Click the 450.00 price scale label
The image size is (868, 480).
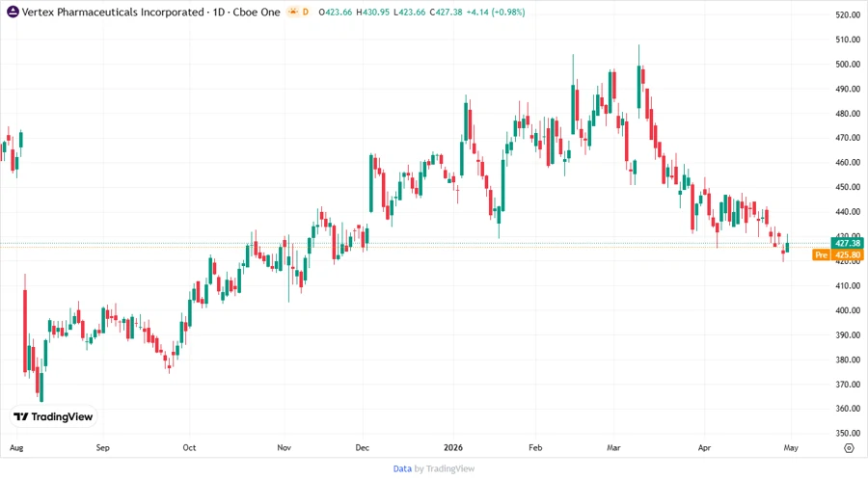coord(848,187)
